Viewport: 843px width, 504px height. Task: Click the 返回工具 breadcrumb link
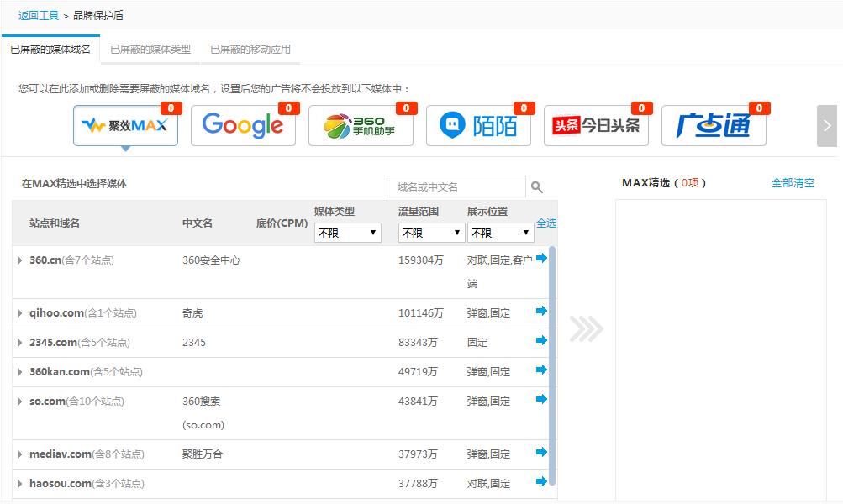[x=39, y=15]
